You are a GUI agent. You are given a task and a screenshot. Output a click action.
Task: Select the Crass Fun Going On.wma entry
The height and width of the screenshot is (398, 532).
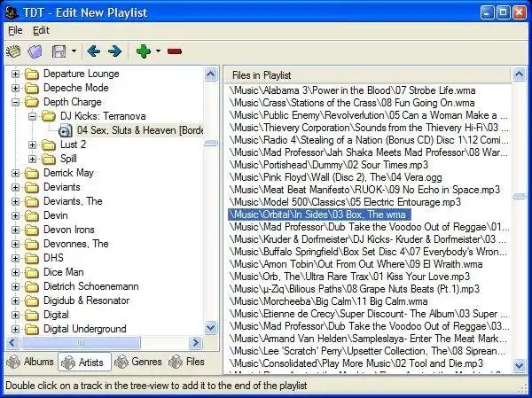[x=352, y=103]
